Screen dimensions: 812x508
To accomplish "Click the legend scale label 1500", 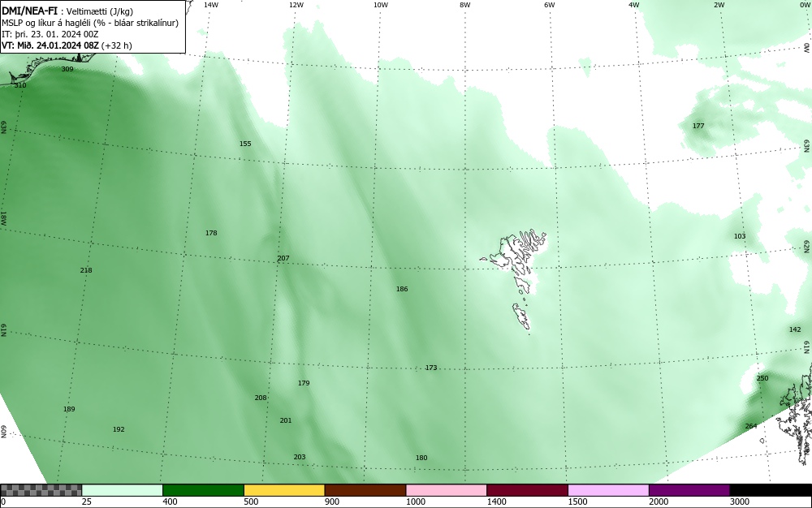I will 578,502.
